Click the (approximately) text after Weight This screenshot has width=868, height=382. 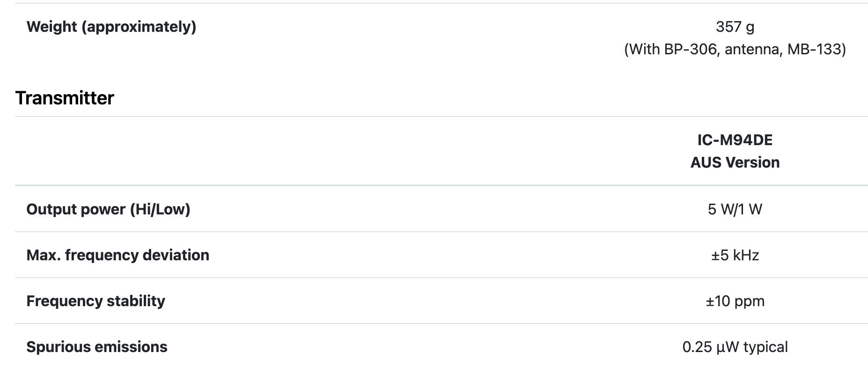pyautogui.click(x=139, y=27)
